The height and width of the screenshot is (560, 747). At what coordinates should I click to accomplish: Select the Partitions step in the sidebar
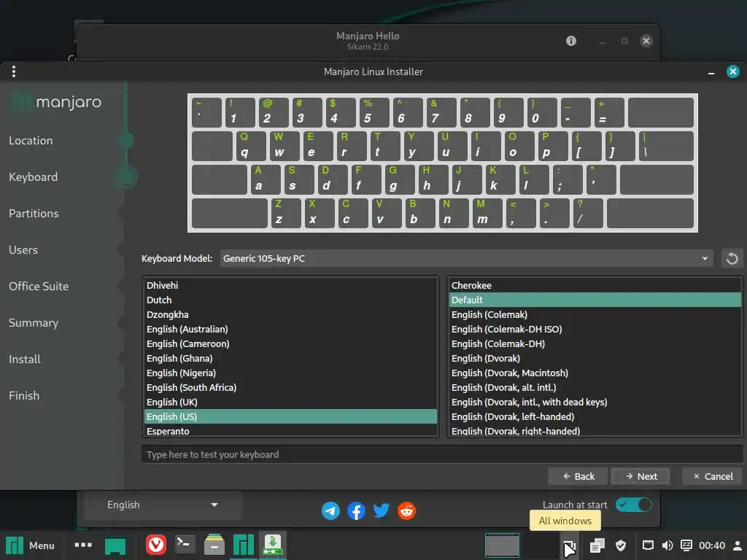tap(34, 214)
